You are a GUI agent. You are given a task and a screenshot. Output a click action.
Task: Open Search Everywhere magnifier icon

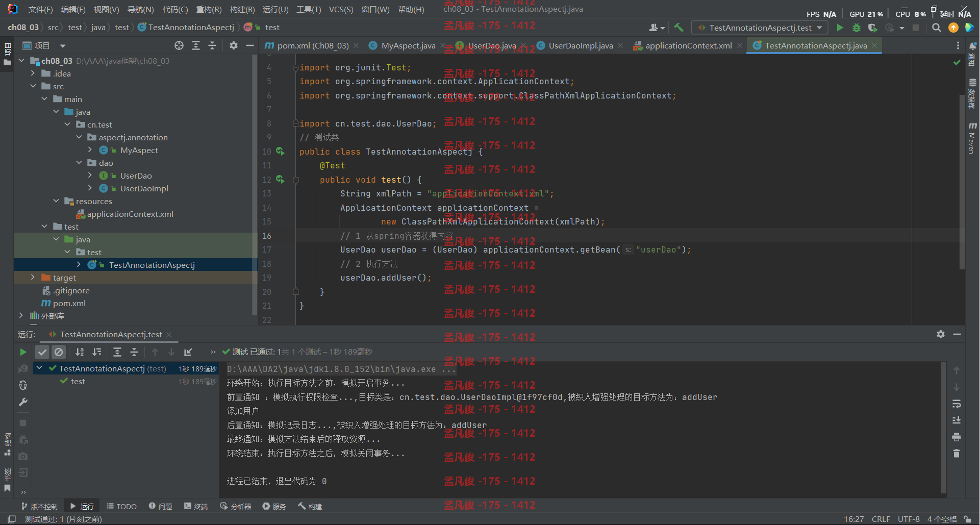click(x=937, y=28)
